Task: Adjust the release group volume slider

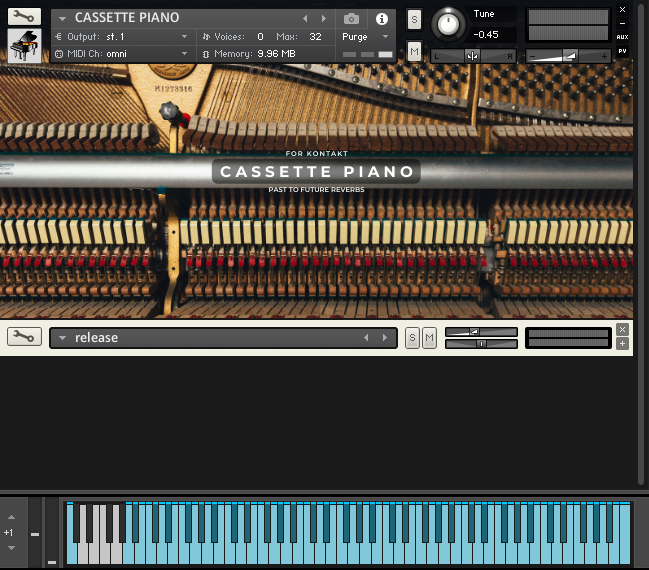Action: coord(481,332)
